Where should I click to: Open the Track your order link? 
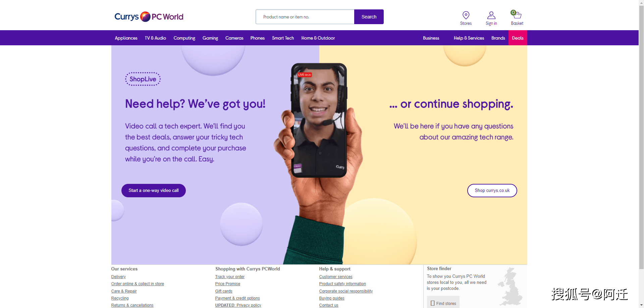[x=230, y=277]
